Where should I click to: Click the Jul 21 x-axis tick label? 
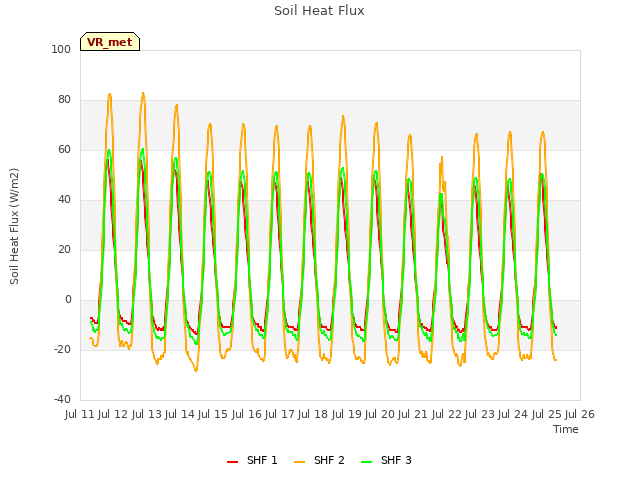click(413, 414)
